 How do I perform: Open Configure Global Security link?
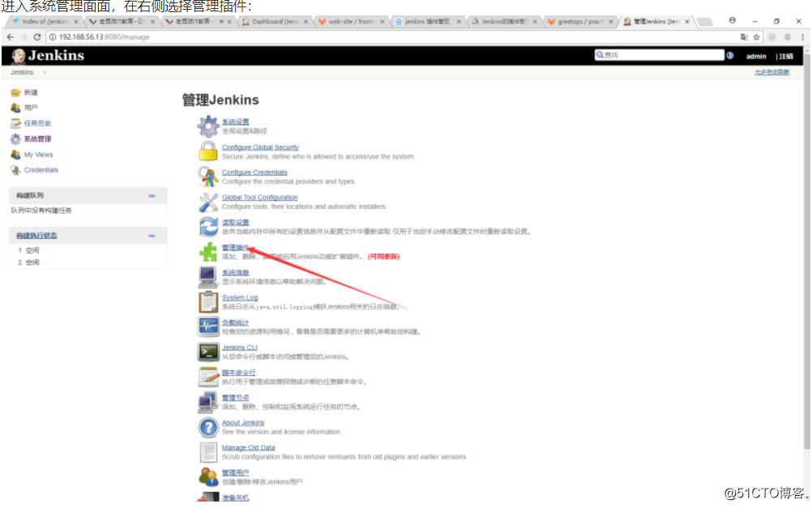(x=260, y=147)
